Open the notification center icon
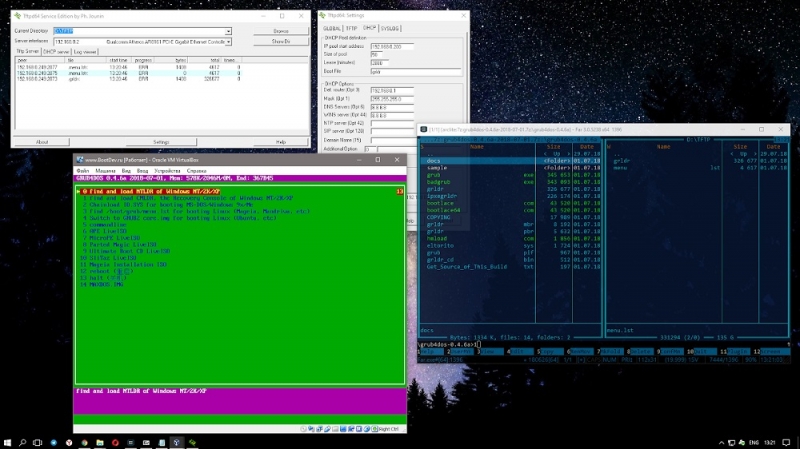The image size is (800, 449). click(786, 442)
